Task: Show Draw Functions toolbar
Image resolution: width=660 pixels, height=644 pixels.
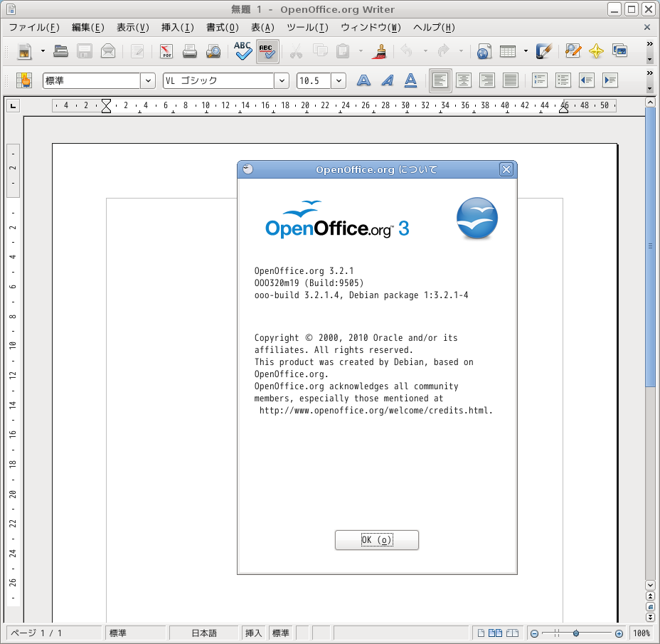Action: (x=544, y=51)
